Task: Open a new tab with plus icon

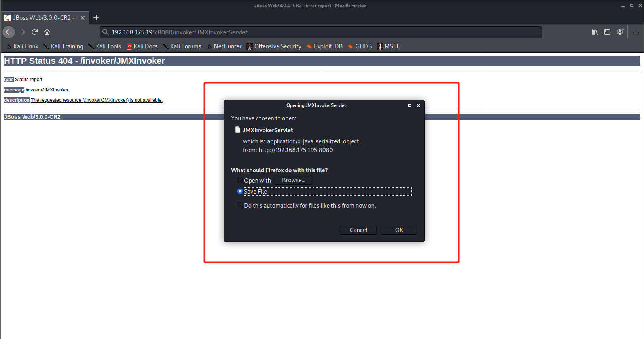Action: [96, 17]
